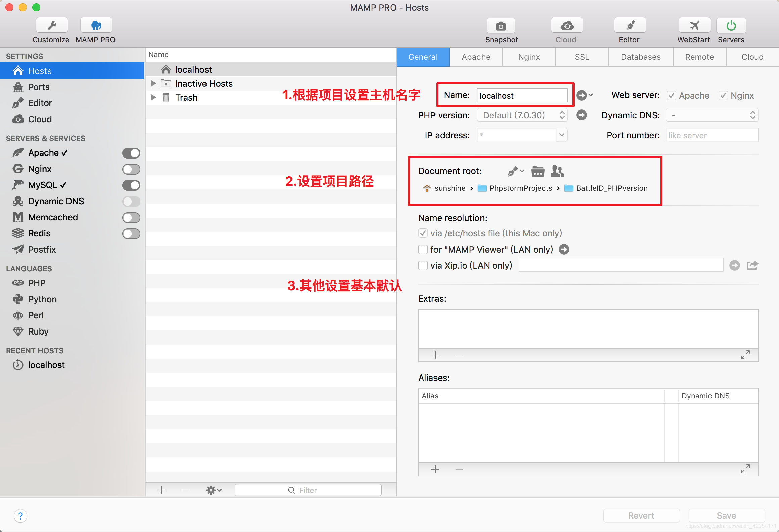Choose document root folder icon
Viewport: 779px width, 532px height.
click(x=538, y=171)
